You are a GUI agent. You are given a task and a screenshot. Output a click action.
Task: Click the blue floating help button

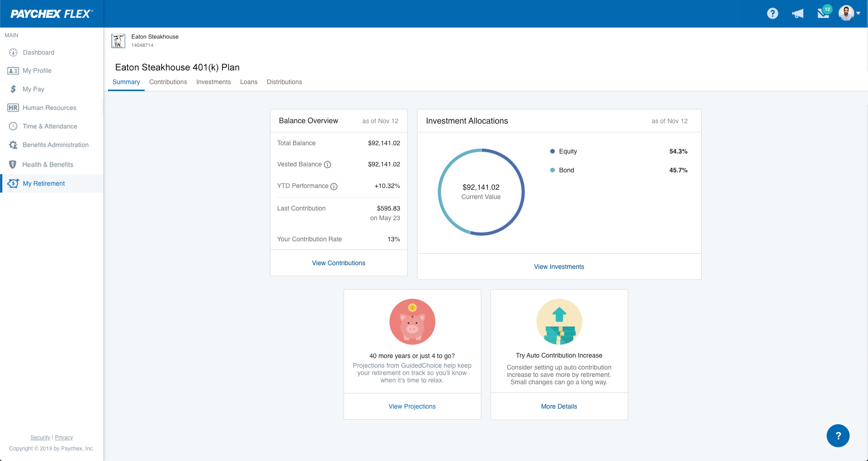point(838,436)
